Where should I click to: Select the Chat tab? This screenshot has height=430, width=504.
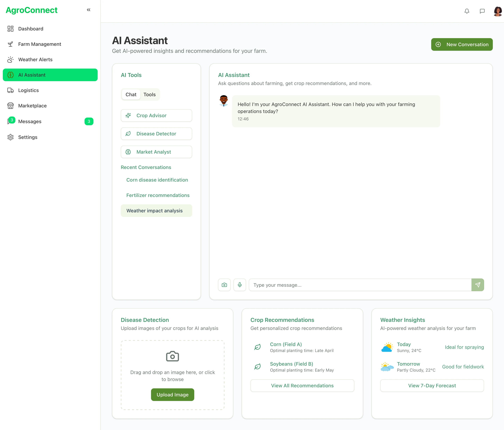131,95
